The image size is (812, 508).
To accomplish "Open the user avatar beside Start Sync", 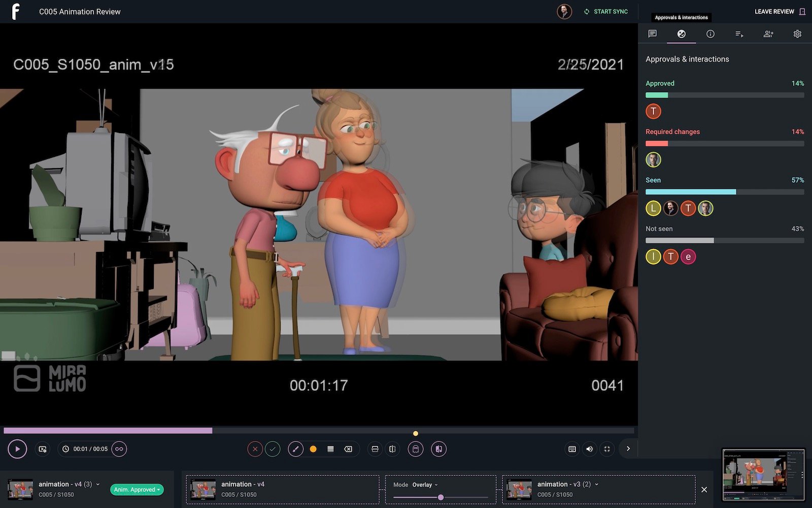I will click(564, 11).
